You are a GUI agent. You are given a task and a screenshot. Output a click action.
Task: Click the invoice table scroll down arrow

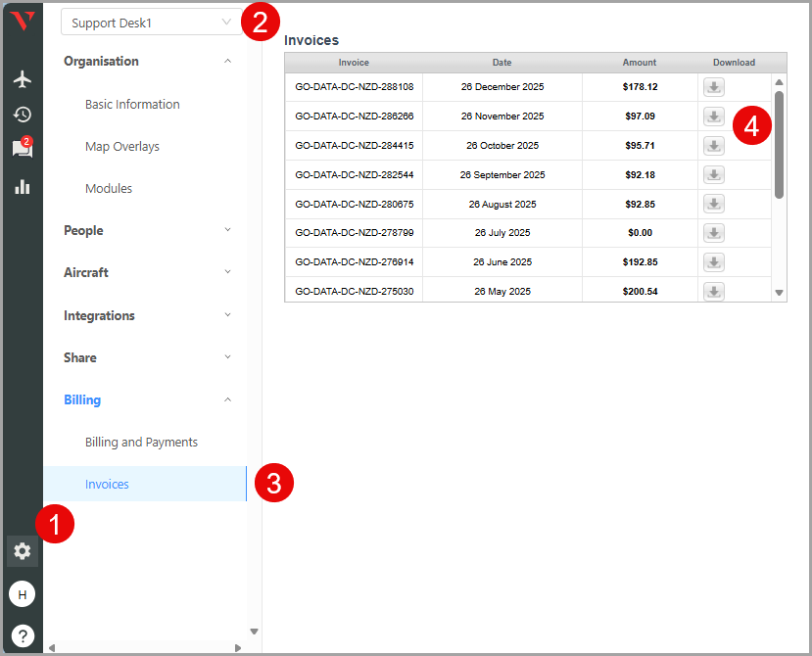click(780, 293)
